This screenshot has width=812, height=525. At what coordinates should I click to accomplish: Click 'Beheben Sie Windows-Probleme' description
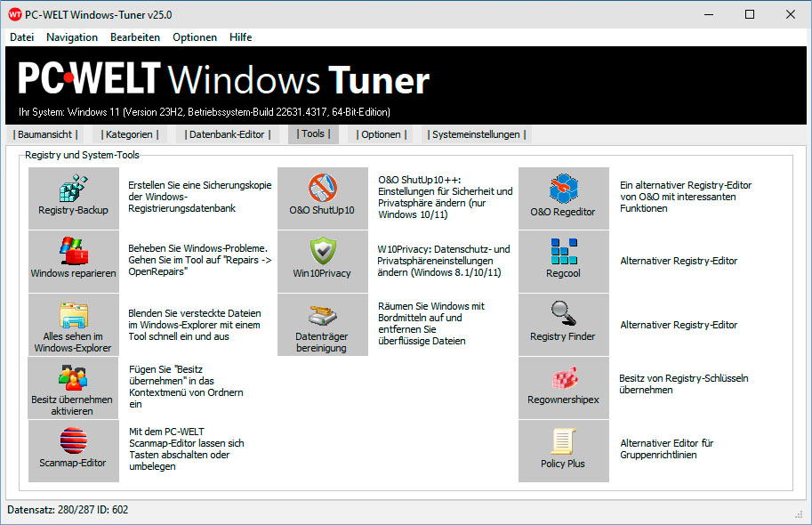(x=200, y=260)
